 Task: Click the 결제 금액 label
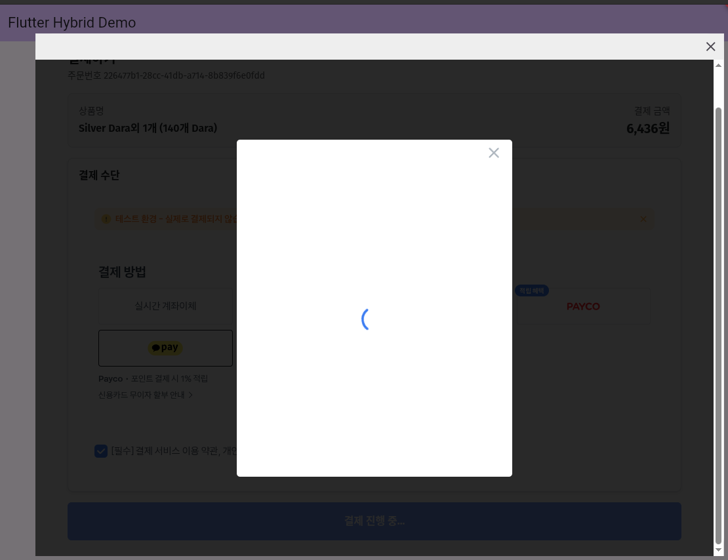(x=652, y=111)
